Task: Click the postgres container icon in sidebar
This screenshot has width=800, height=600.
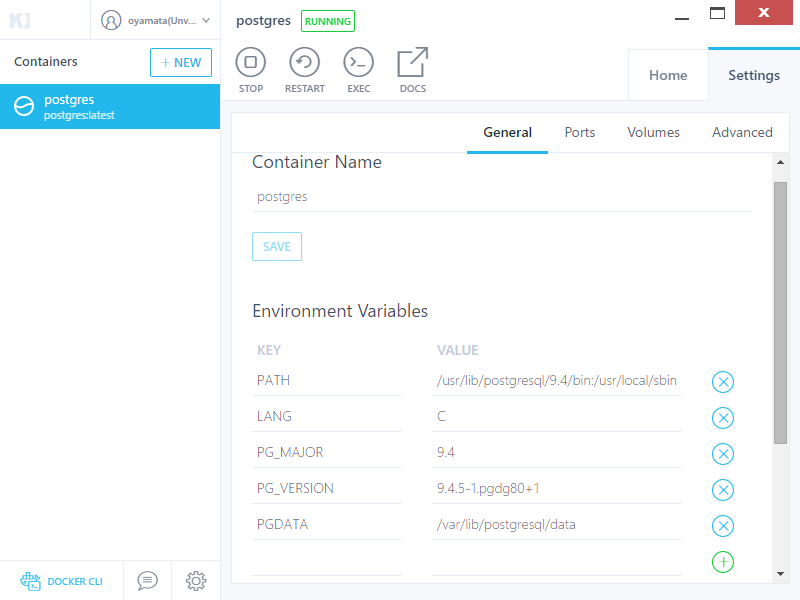Action: pyautogui.click(x=24, y=106)
